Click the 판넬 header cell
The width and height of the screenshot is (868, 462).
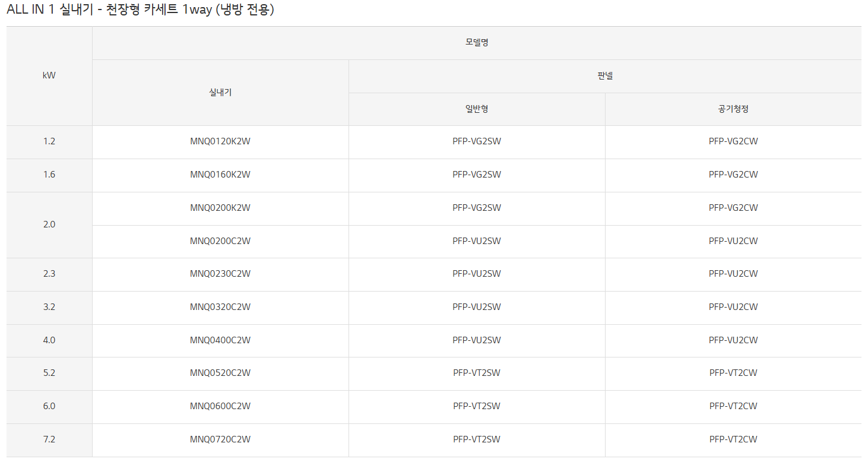pos(605,76)
